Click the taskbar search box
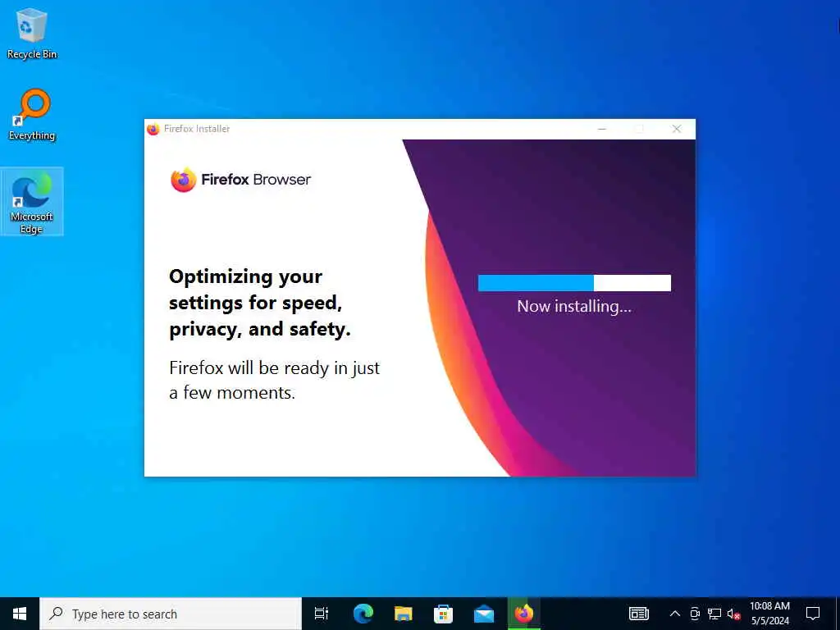This screenshot has width=840, height=630. tap(171, 614)
